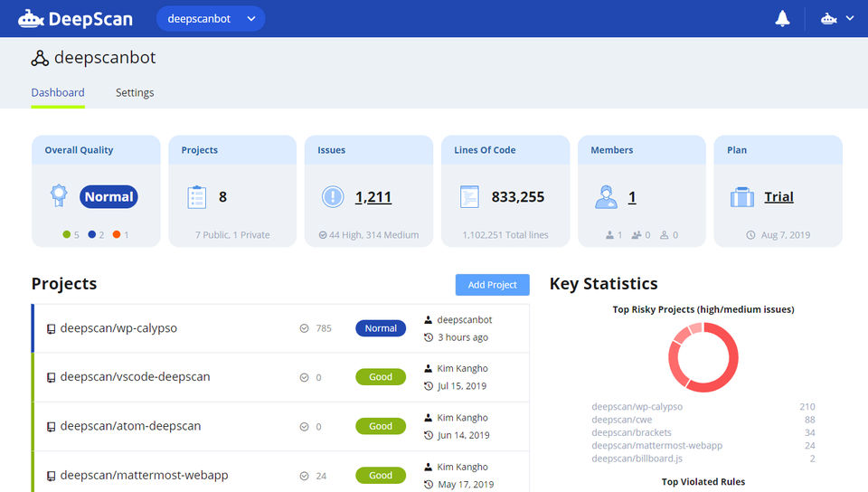Click the DeepScan submarine logo
Image resolution: width=868 pixels, height=492 pixels.
[75, 19]
